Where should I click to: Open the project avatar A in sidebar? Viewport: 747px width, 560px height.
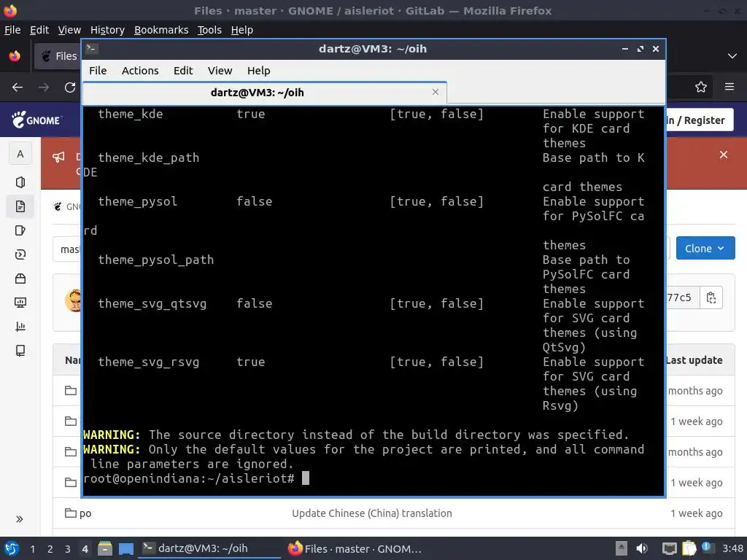pos(20,154)
